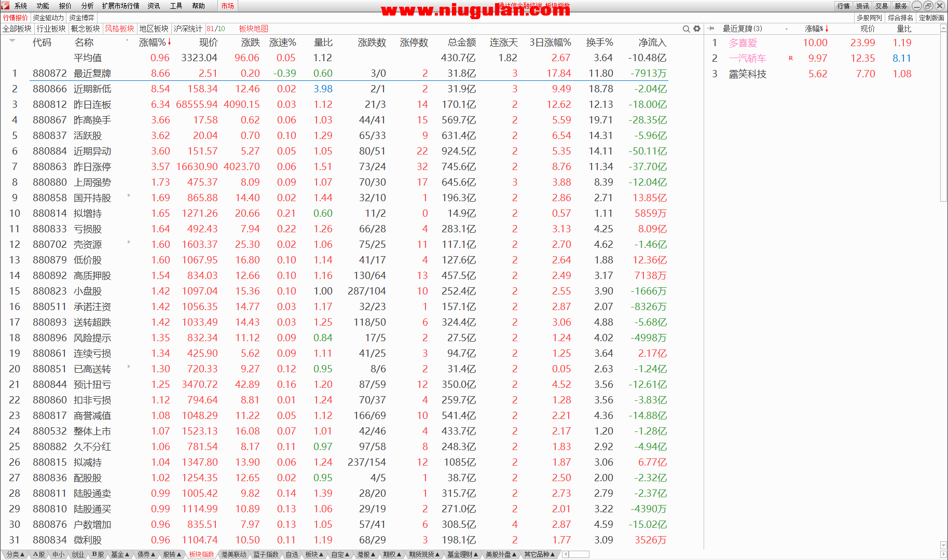Click the pin icon beside 最近复牌(3)

(x=711, y=29)
